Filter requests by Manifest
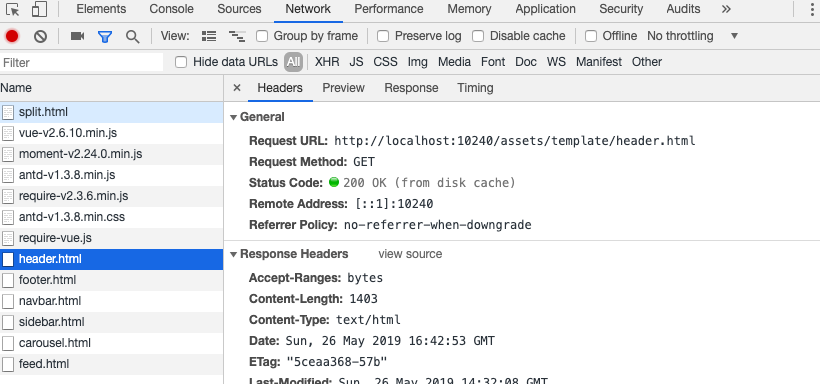Screen dimensions: 820x384 [599, 62]
